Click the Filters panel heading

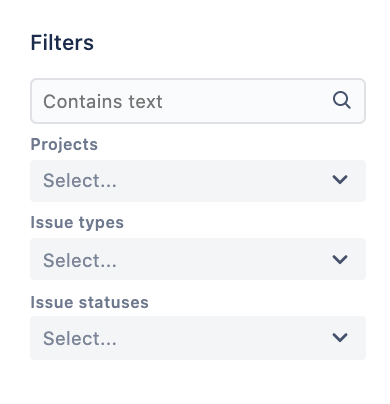pos(62,43)
